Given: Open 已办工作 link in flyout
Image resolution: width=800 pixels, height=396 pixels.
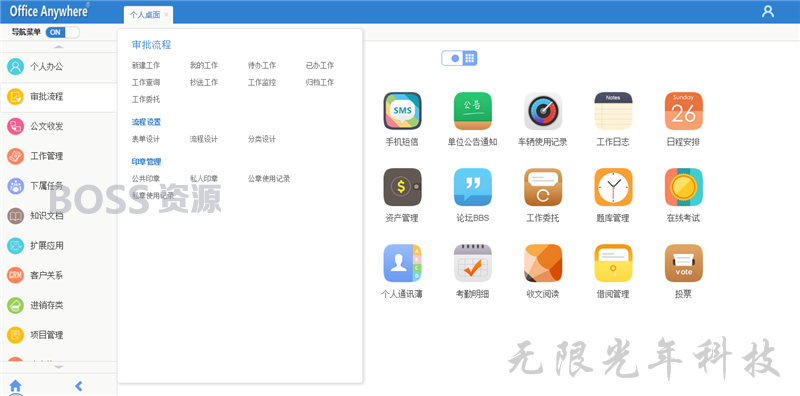Looking at the screenshot, I should click(320, 66).
